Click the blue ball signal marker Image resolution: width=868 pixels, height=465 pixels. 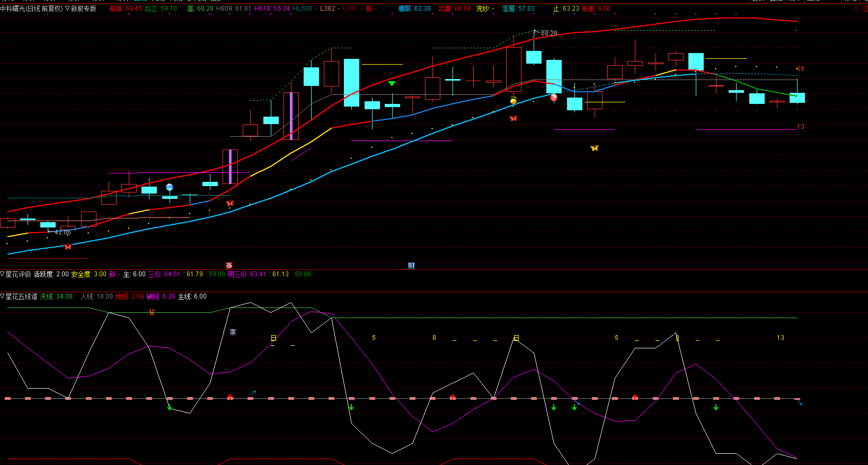[170, 187]
